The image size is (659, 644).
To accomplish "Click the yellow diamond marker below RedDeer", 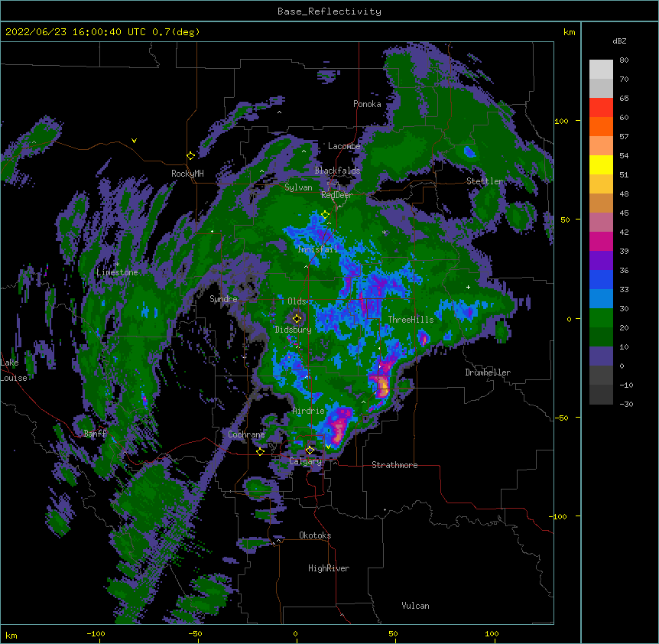I will 325,215.
